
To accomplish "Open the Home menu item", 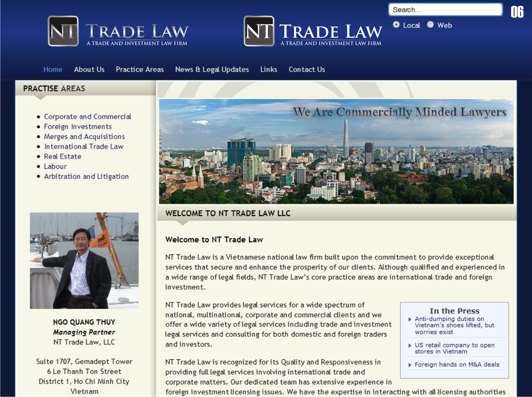I will tap(53, 70).
